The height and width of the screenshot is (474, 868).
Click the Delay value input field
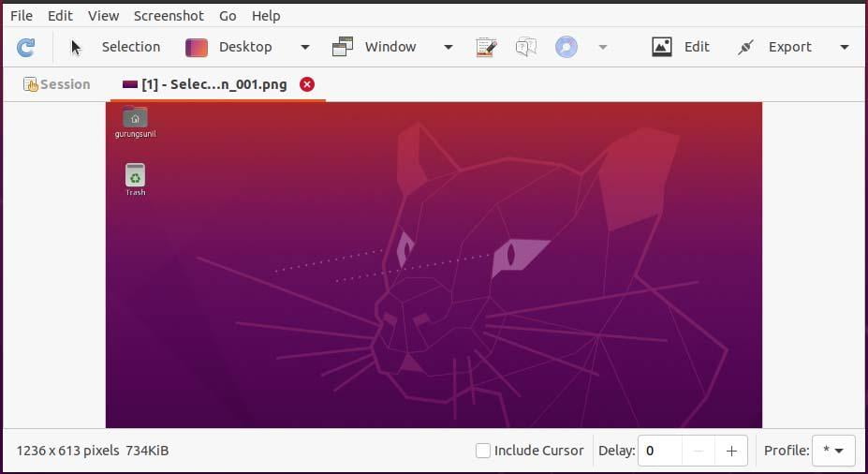pos(660,451)
